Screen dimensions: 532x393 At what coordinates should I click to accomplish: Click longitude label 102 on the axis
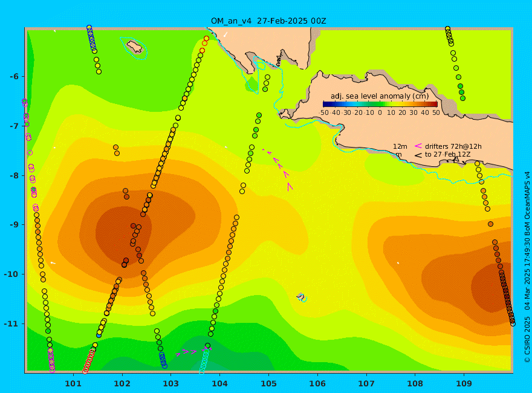122,384
